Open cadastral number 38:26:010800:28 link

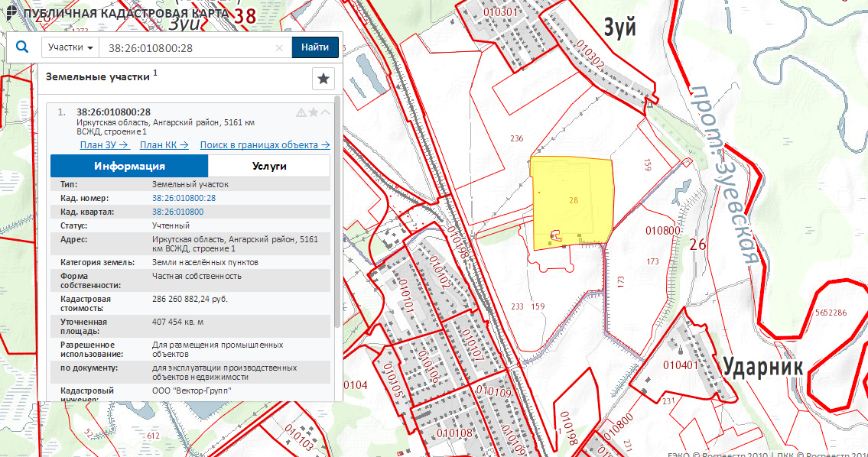pyautogui.click(x=184, y=198)
